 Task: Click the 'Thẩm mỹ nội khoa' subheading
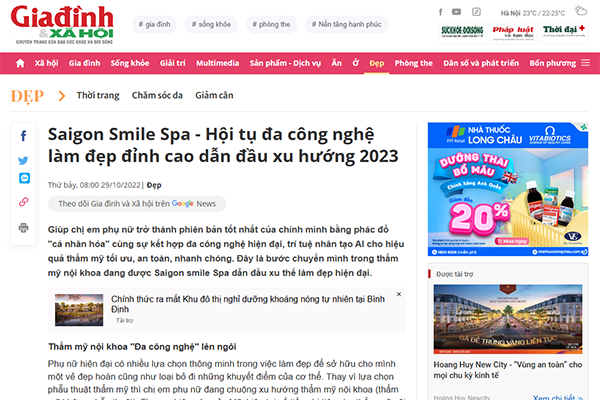point(142,347)
